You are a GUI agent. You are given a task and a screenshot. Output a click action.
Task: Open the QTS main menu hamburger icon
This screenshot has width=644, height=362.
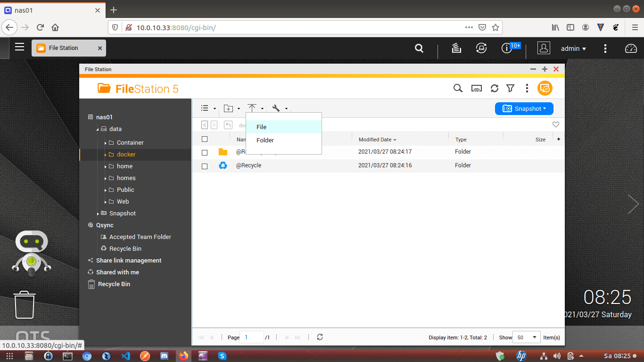[x=19, y=47]
